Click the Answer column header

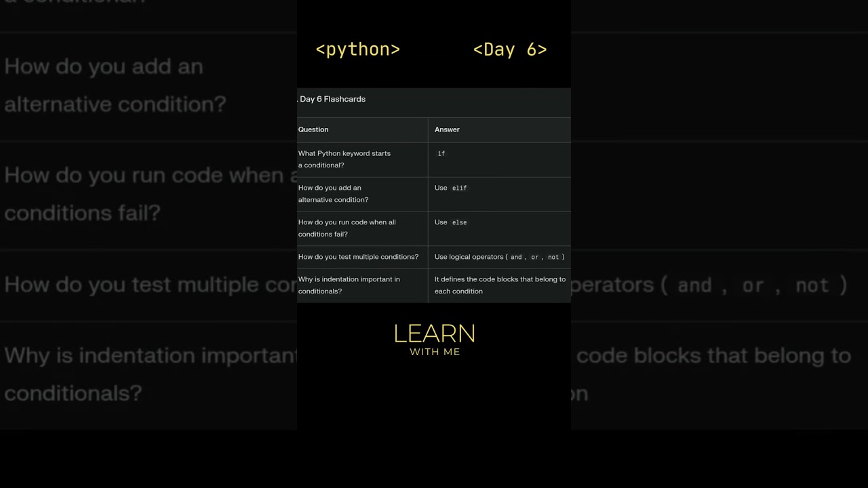(447, 129)
